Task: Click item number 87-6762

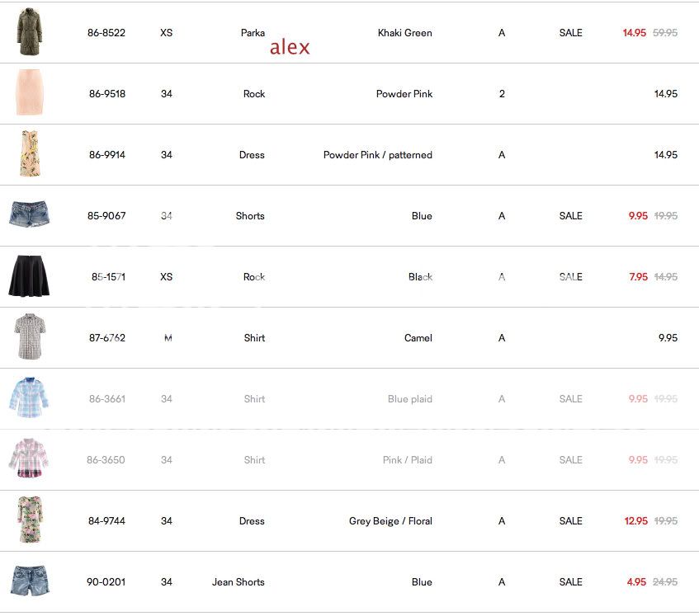Action: [x=107, y=338]
